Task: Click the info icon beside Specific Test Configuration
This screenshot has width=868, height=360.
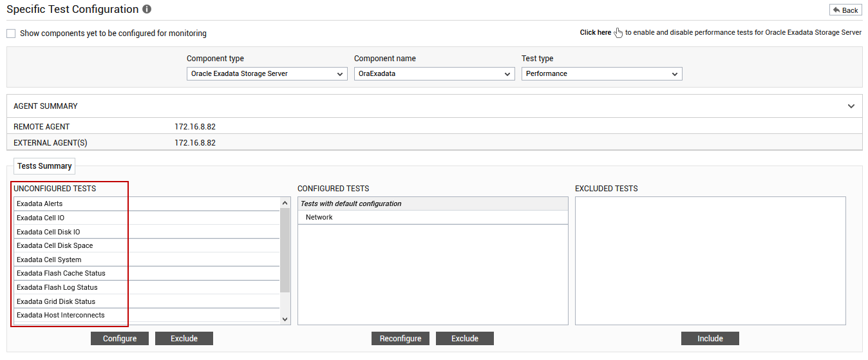Action: [x=147, y=10]
